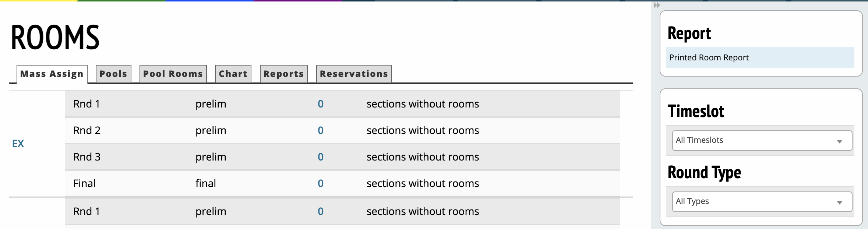Click the 0 count for EX Rnd 2
Screen dimensions: 868x229
pyautogui.click(x=321, y=130)
